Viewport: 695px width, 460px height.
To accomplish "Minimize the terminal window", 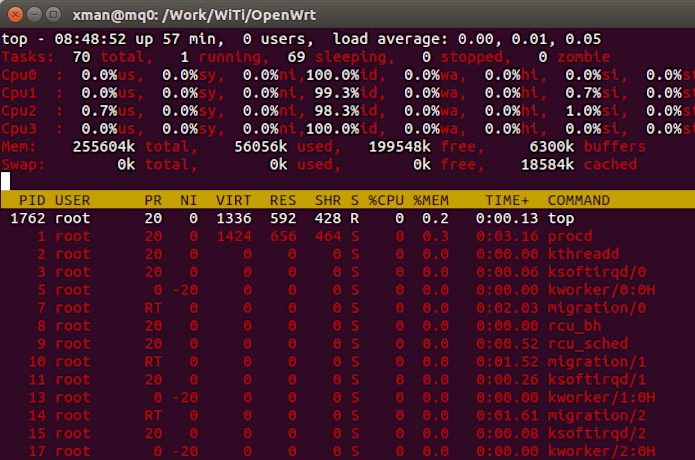I will pyautogui.click(x=33, y=13).
